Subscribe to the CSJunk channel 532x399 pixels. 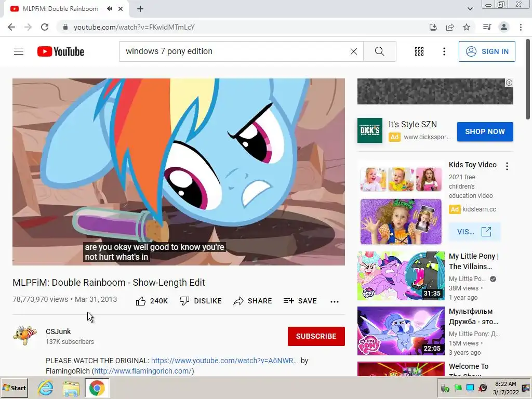(x=316, y=336)
